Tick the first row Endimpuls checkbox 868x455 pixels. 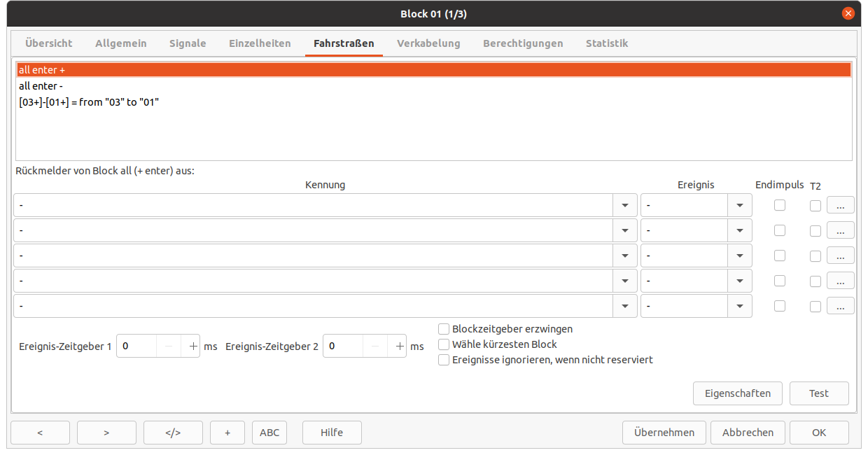point(779,205)
